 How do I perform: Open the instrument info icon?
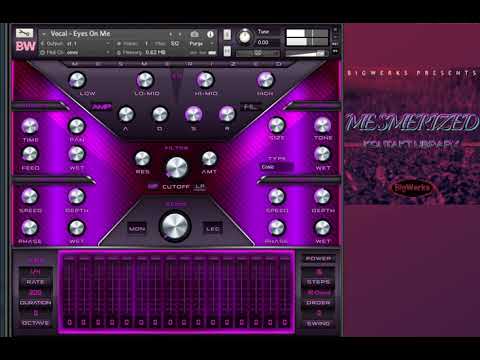click(210, 34)
